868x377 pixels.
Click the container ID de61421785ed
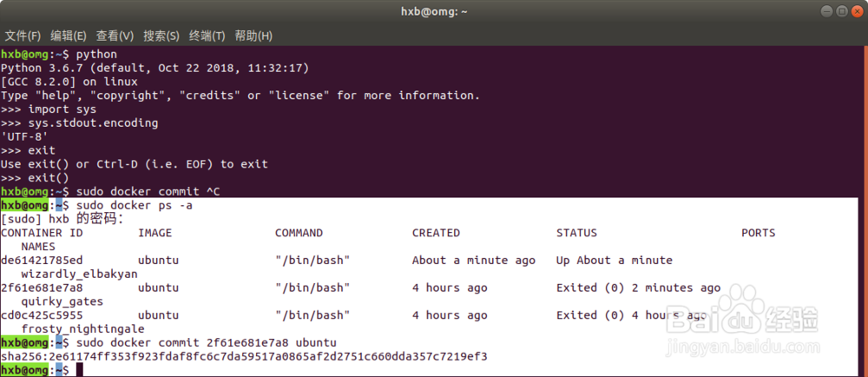tap(42, 260)
